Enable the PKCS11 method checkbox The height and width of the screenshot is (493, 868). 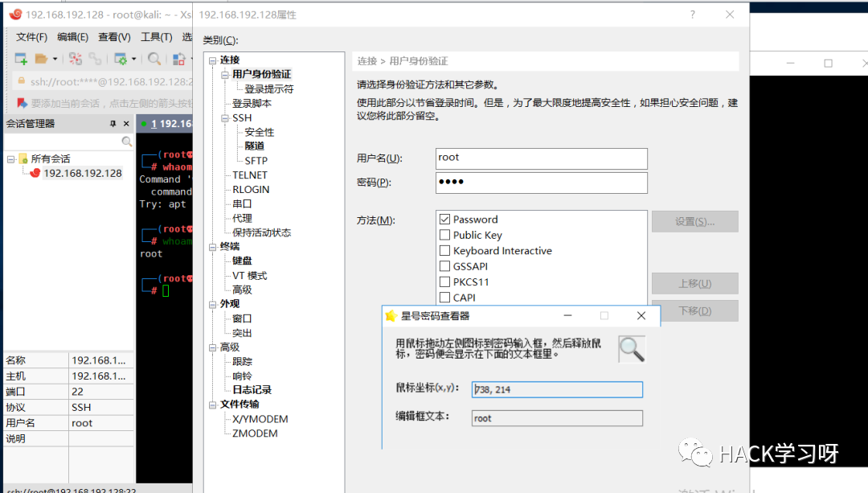(444, 281)
